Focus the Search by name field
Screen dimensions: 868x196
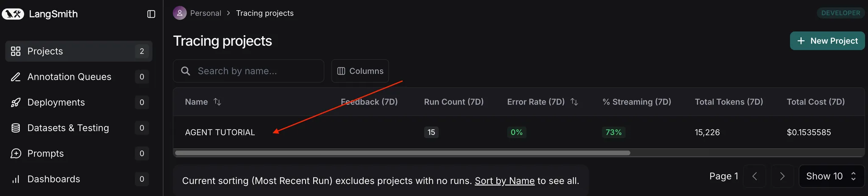[254, 71]
